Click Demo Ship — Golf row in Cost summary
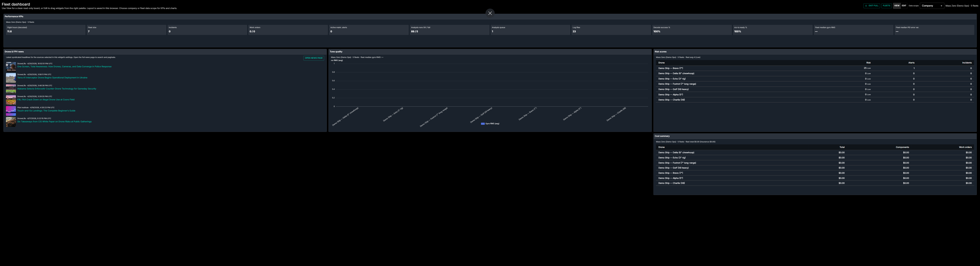The height and width of the screenshot is (266, 980). click(x=815, y=168)
